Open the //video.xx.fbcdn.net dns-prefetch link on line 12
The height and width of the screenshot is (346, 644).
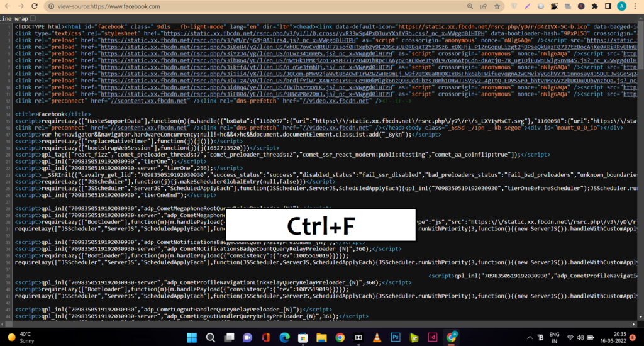point(336,101)
